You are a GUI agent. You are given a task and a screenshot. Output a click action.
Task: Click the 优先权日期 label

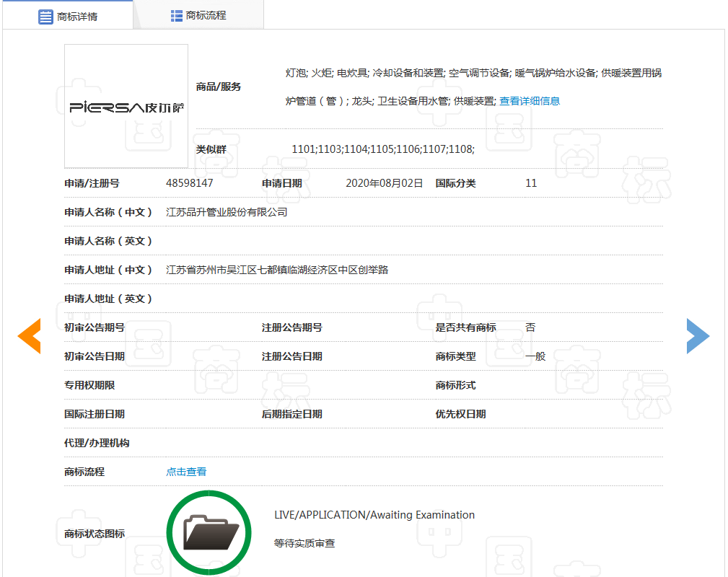pos(460,413)
